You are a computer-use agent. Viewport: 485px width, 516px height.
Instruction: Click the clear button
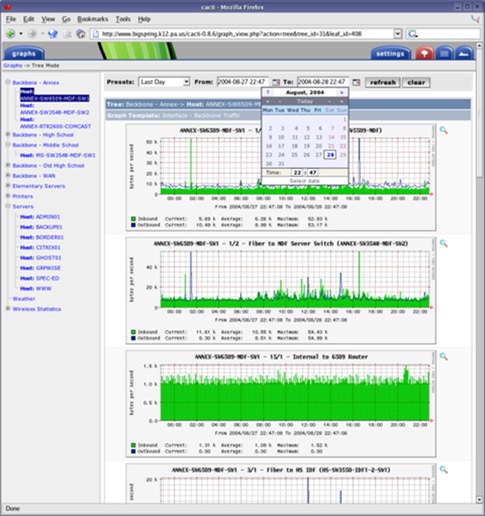(x=416, y=82)
